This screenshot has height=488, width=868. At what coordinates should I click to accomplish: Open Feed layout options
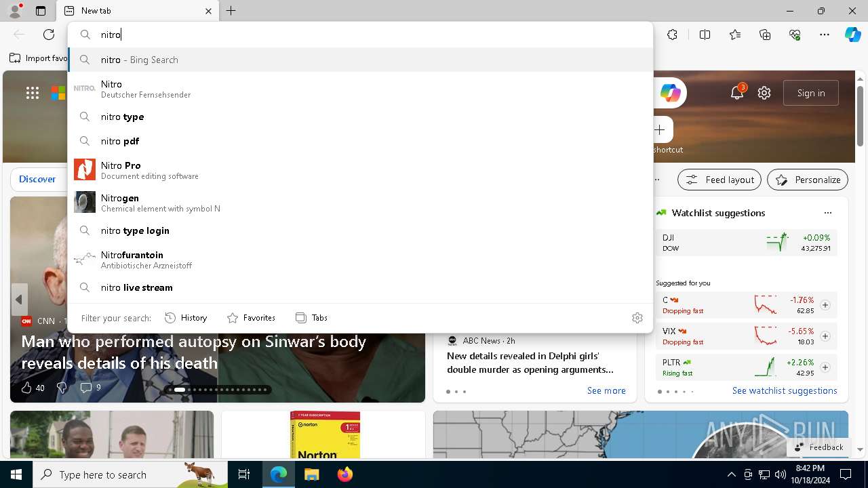[x=719, y=180]
